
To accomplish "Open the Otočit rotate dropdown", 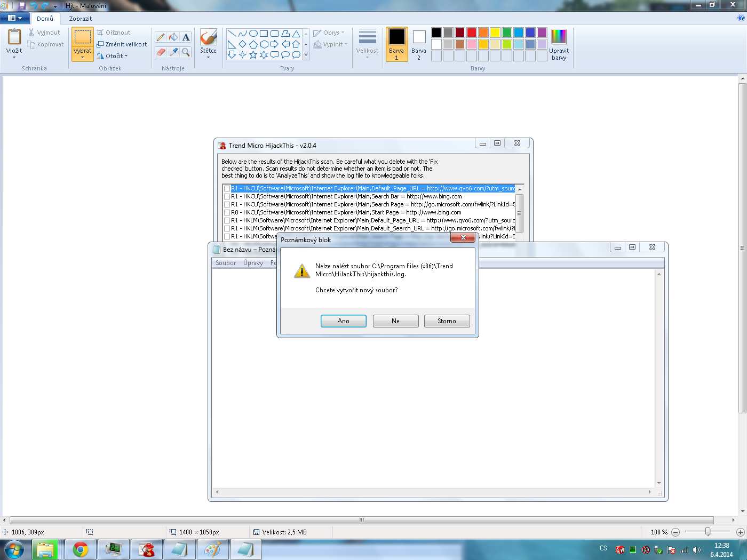I will click(x=112, y=56).
